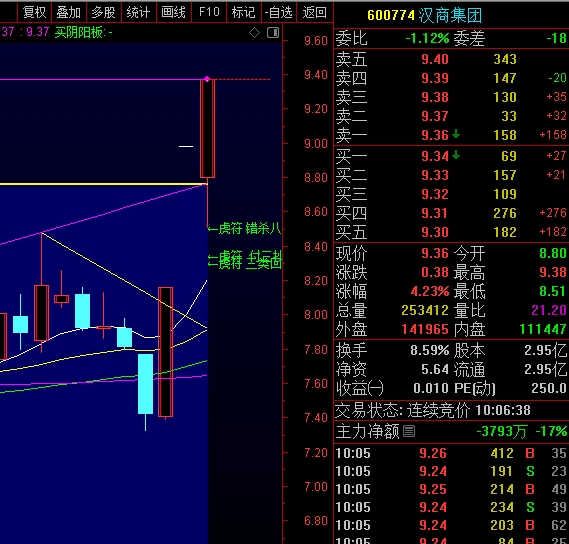Image resolution: width=569 pixels, height=544 pixels.
Task: Open the 复权 menu
Action: click(x=34, y=12)
